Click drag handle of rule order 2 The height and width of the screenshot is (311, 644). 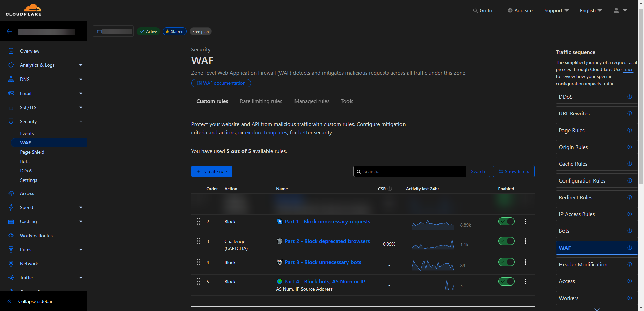[198, 221]
